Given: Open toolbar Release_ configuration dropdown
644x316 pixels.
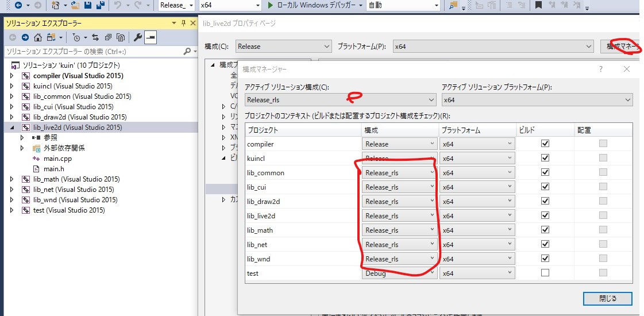Looking at the screenshot, I should (x=176, y=5).
